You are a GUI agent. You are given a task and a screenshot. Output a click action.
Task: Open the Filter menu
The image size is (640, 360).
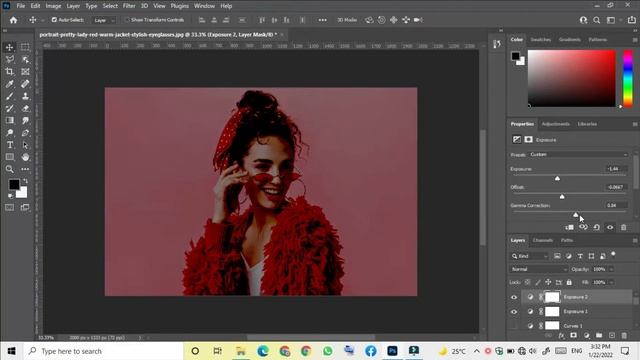129,6
